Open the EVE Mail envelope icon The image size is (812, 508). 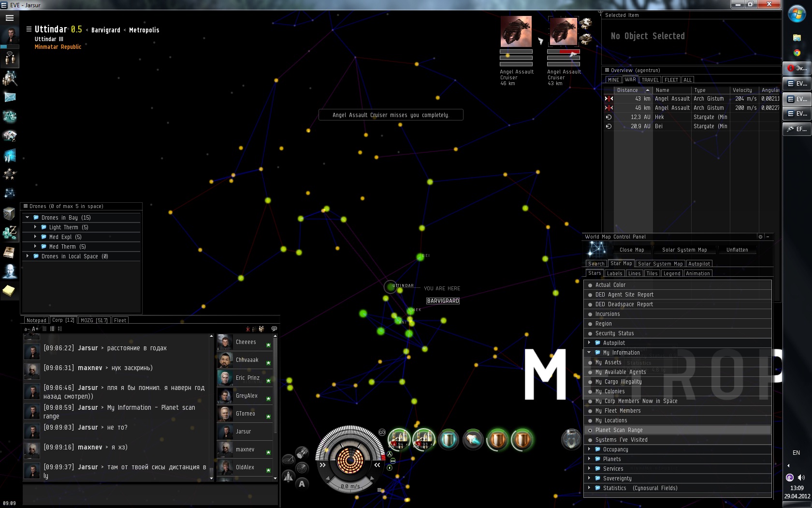[x=10, y=97]
